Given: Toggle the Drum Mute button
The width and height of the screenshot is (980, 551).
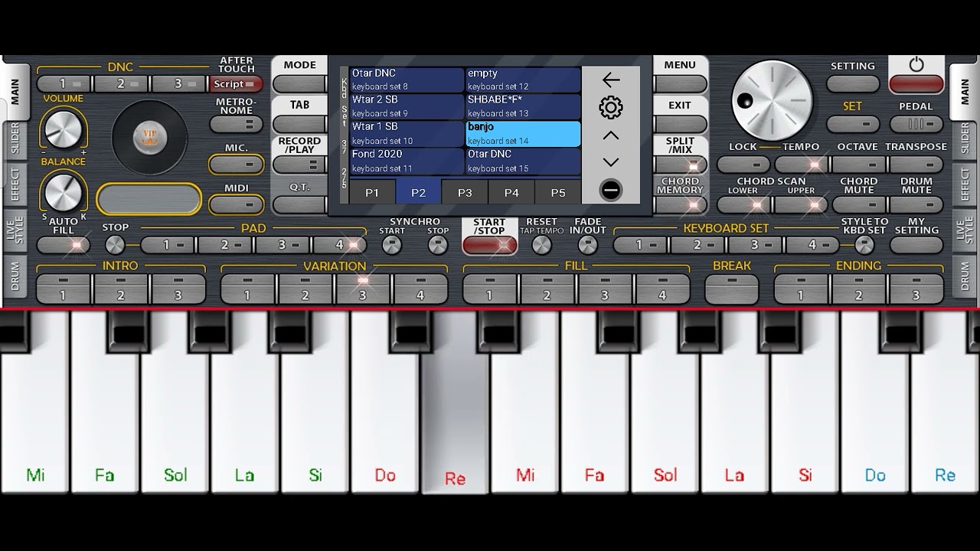Looking at the screenshot, I should click(x=916, y=204).
